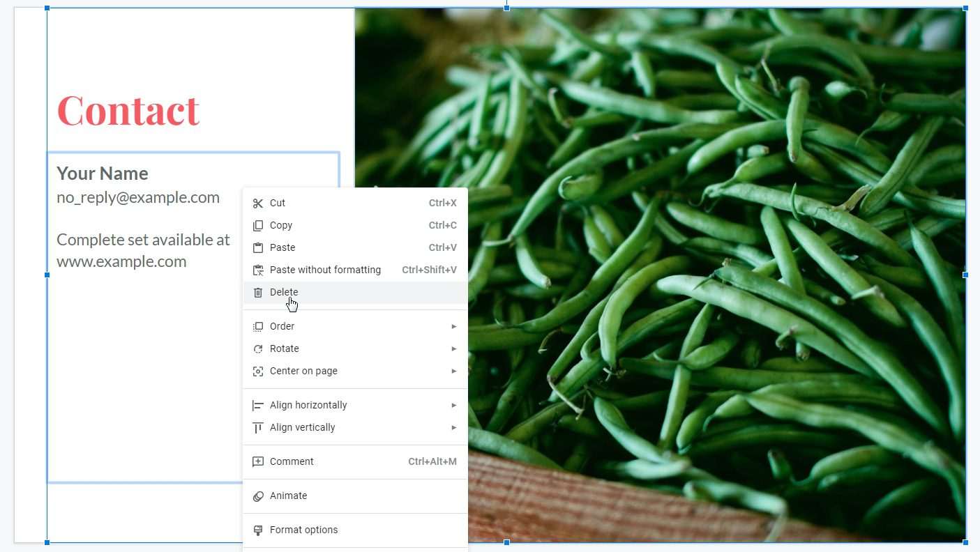Select the Align vertically menu entry
Screen dimensions: 980x552
[x=355, y=428]
